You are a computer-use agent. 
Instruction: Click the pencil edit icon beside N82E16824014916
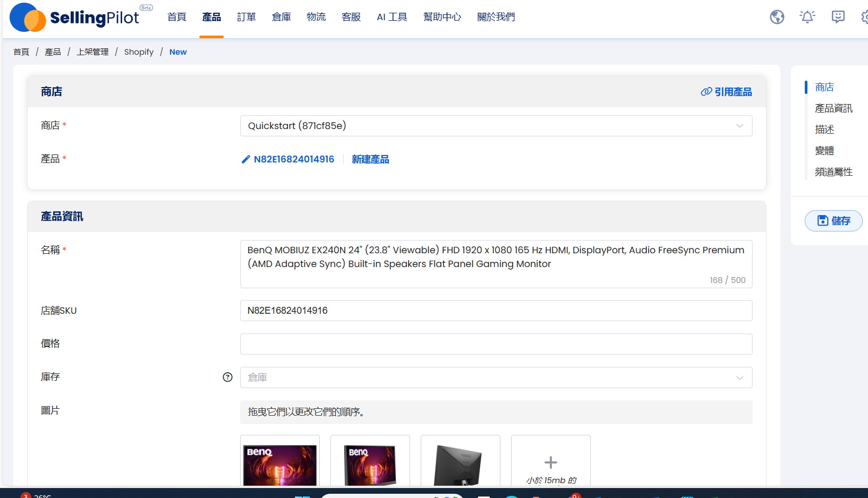[x=245, y=159]
